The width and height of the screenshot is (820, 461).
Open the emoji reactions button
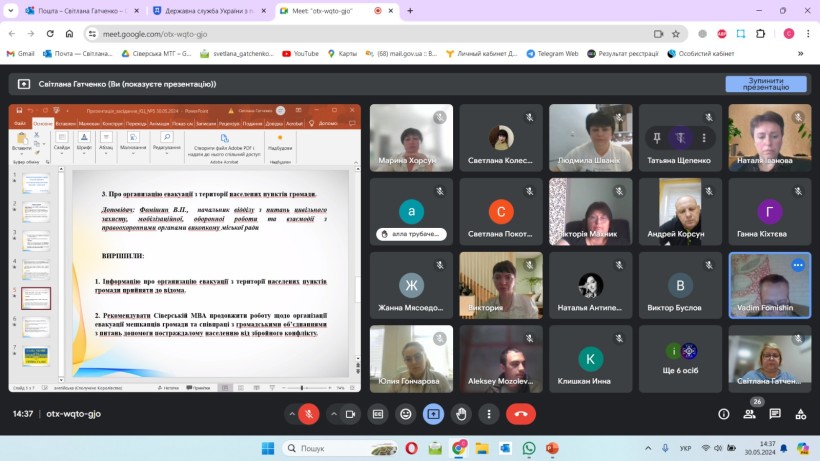coord(406,414)
